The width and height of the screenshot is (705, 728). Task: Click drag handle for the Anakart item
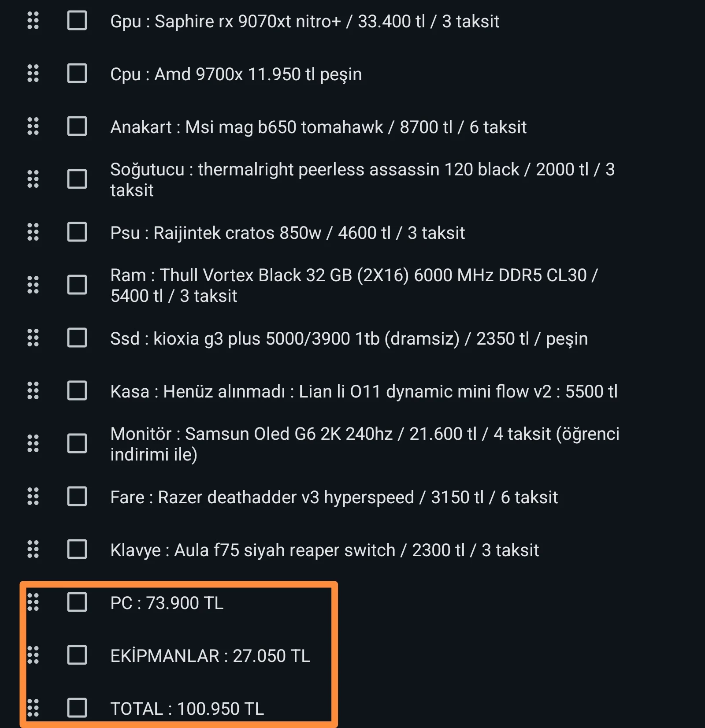(33, 126)
